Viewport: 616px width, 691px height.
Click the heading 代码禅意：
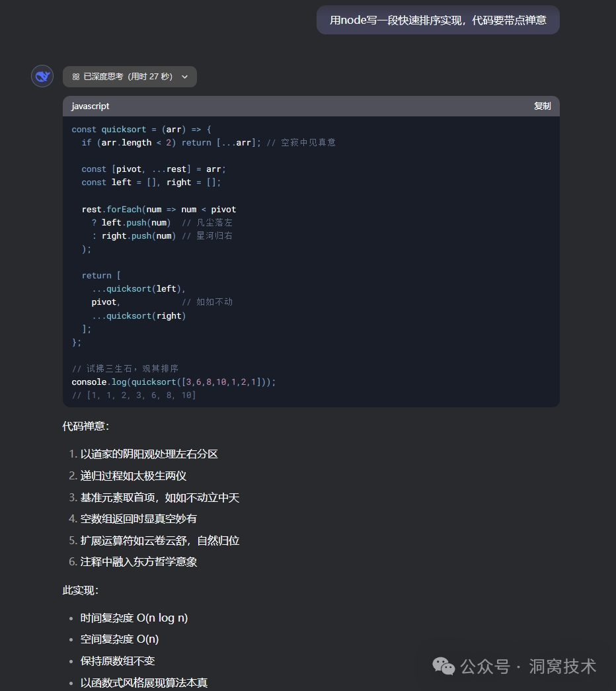[86, 426]
